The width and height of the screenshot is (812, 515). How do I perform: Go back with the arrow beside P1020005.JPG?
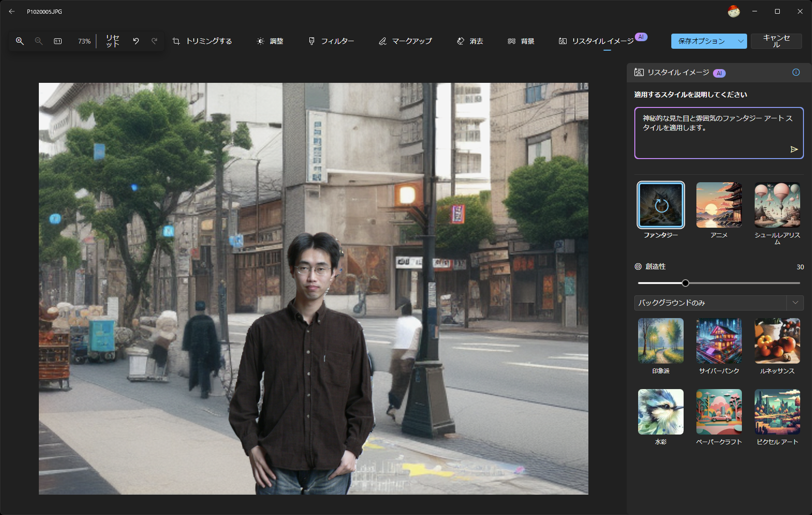(12, 11)
